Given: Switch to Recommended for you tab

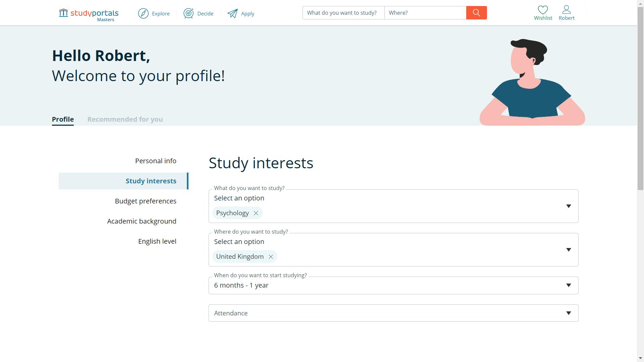Looking at the screenshot, I should click(125, 119).
